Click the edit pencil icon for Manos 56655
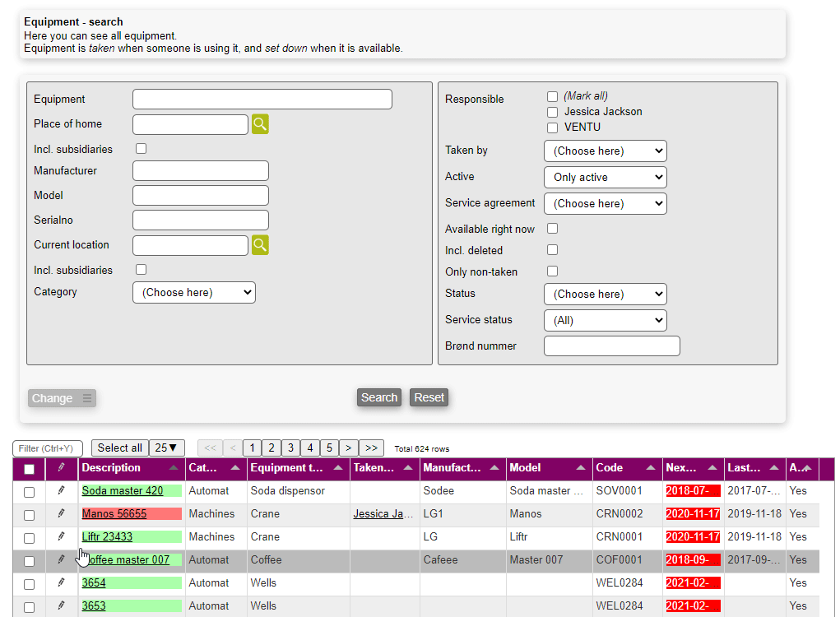This screenshot has height=617, width=840. [61, 514]
